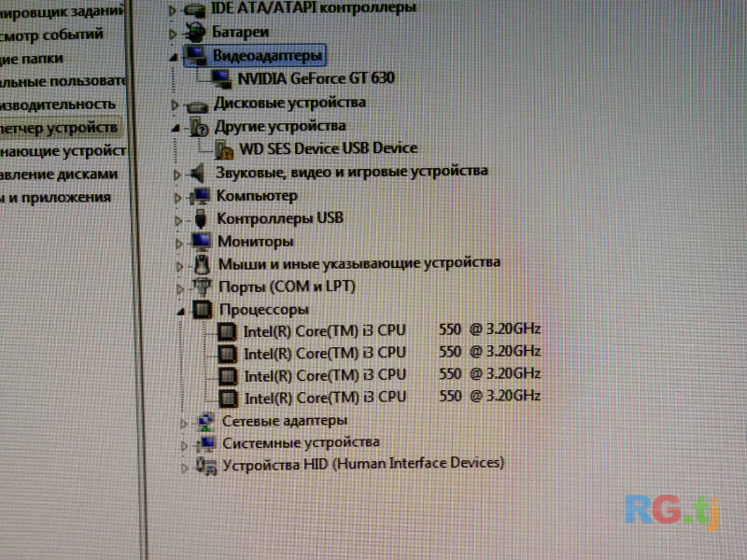Expand the Батареи node
This screenshot has height=560, width=747.
tap(173, 34)
